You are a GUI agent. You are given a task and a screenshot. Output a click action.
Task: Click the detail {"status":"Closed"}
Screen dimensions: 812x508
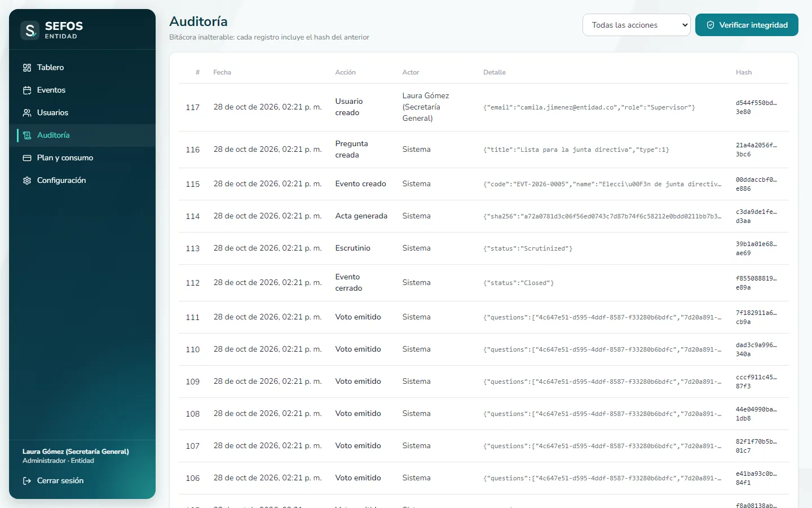(519, 283)
